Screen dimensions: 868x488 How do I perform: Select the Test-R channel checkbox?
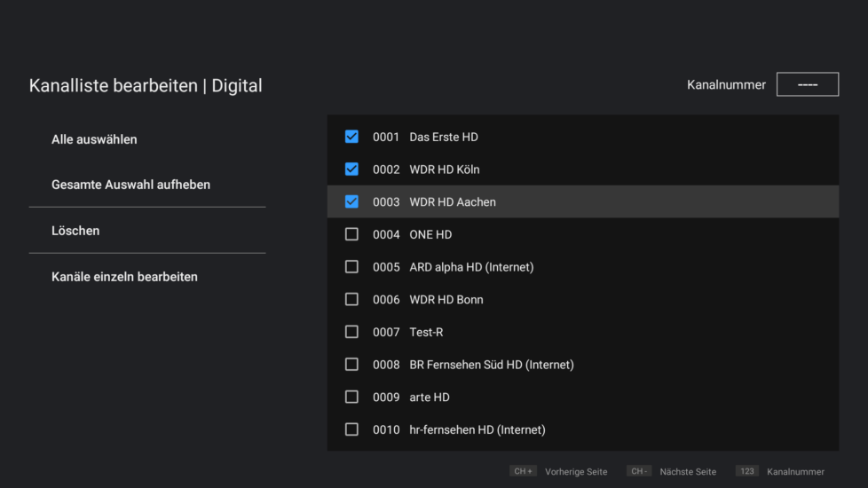pyautogui.click(x=351, y=332)
